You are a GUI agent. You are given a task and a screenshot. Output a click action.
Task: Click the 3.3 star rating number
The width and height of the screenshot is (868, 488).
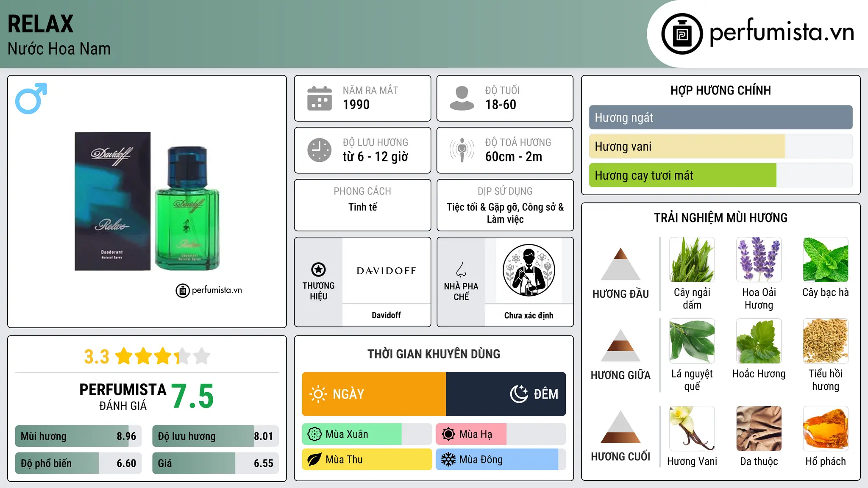(97, 357)
